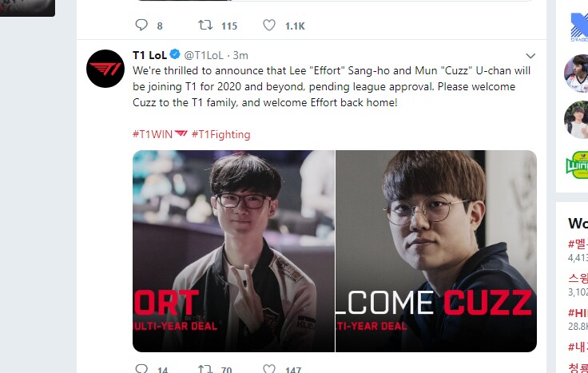Screen dimensions: 588x373
Task: View the Welcome Cuzz announcement photo
Action: pyautogui.click(x=436, y=251)
